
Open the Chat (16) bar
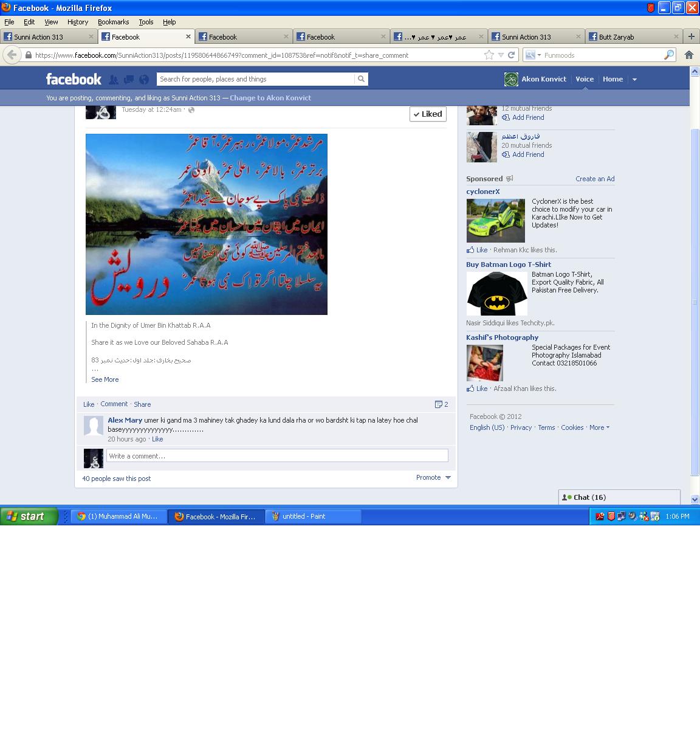point(619,497)
